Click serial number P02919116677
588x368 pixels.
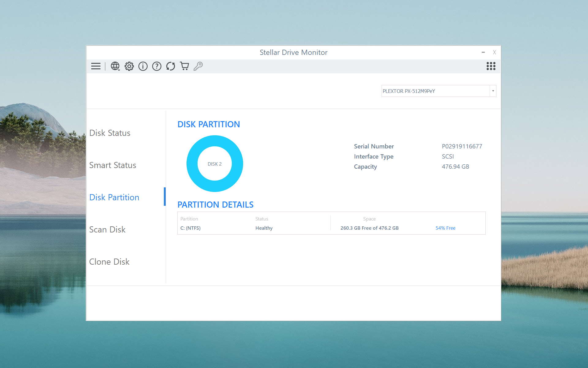tap(462, 147)
